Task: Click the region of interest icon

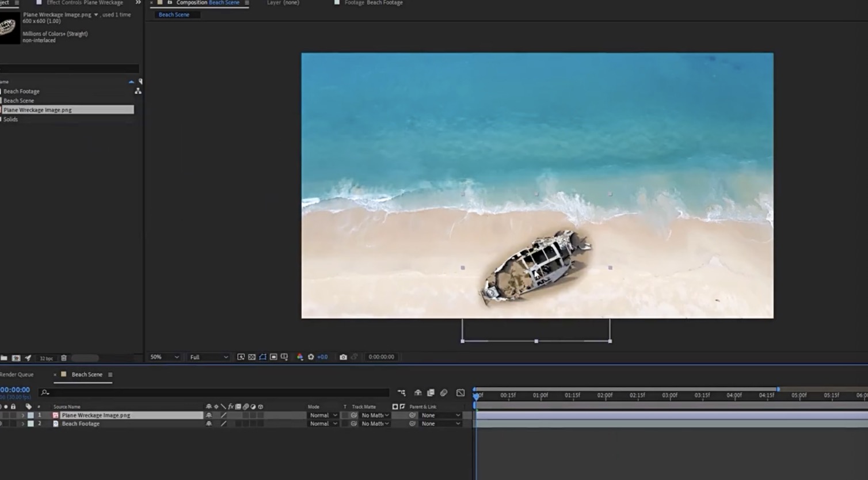Action: [273, 357]
